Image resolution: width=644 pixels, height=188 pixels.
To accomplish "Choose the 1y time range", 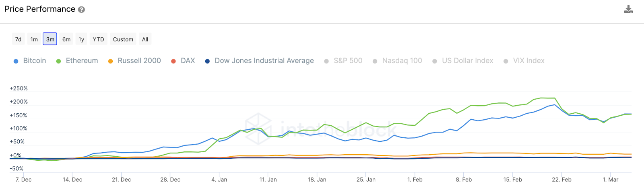I will click(x=81, y=39).
